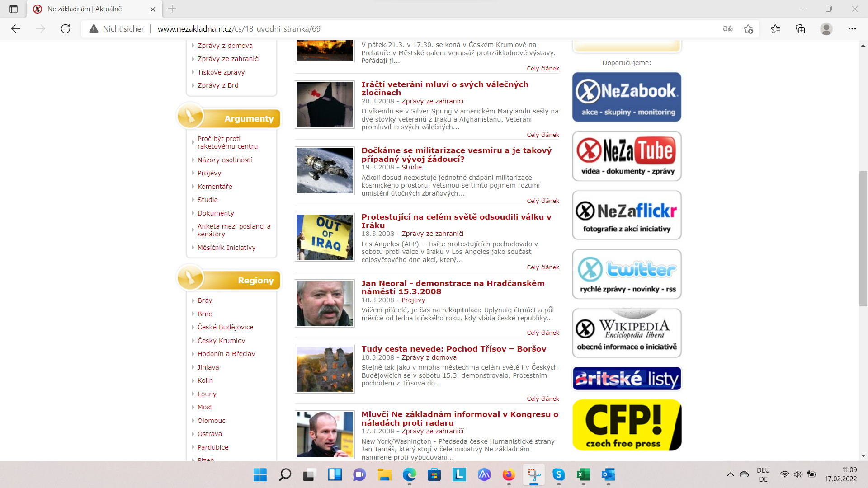
Task: Open the CFP czech free press banner
Action: (627, 425)
